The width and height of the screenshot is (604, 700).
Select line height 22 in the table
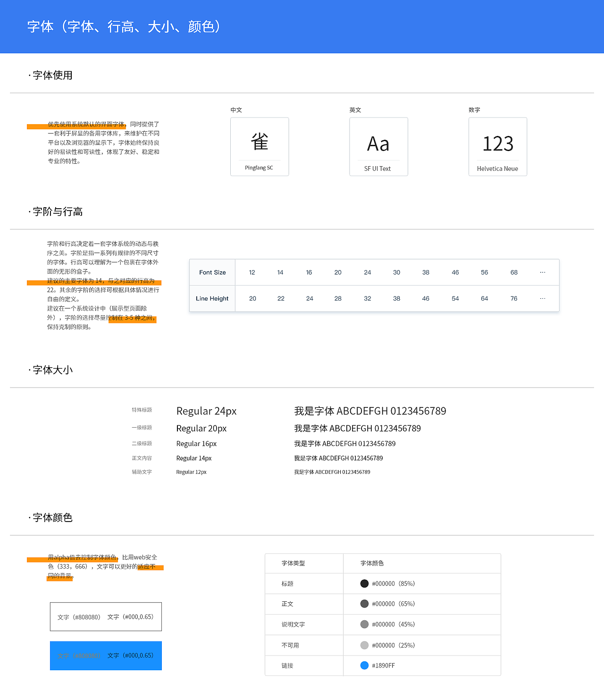tap(281, 298)
